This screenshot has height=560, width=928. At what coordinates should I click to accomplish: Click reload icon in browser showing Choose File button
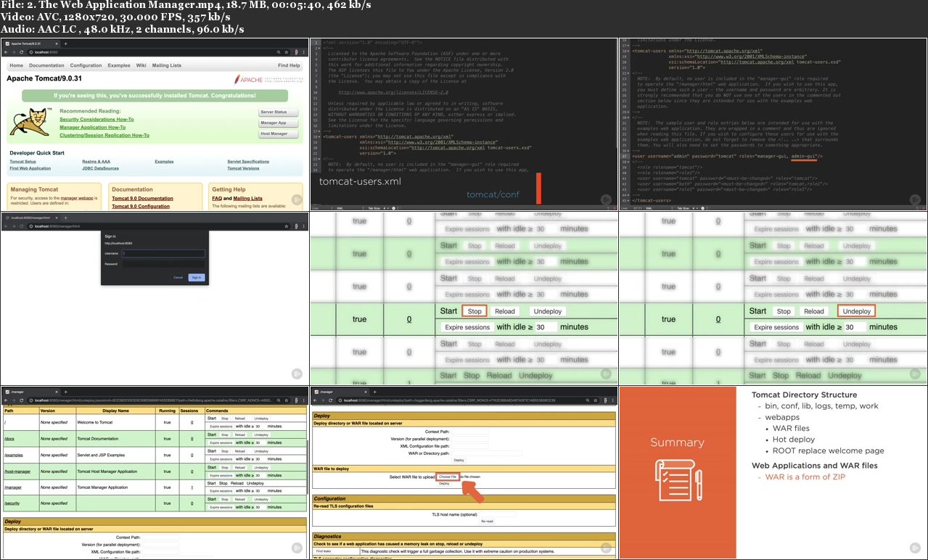(330, 400)
